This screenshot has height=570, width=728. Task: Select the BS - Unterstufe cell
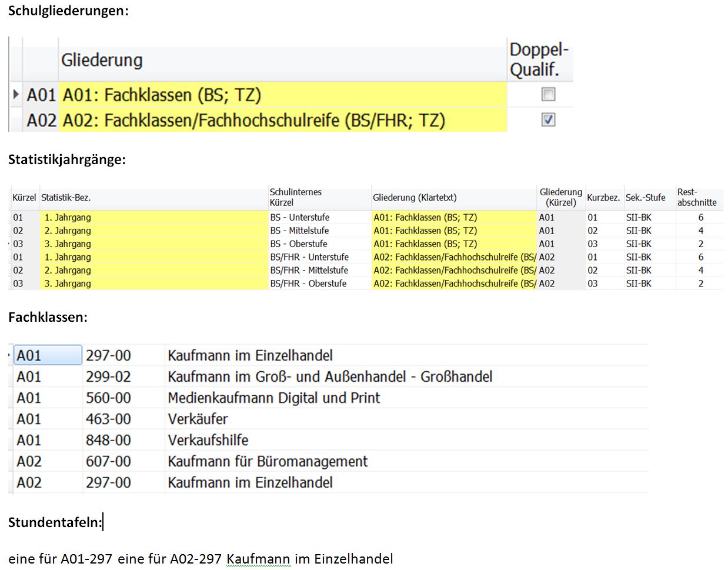320,217
